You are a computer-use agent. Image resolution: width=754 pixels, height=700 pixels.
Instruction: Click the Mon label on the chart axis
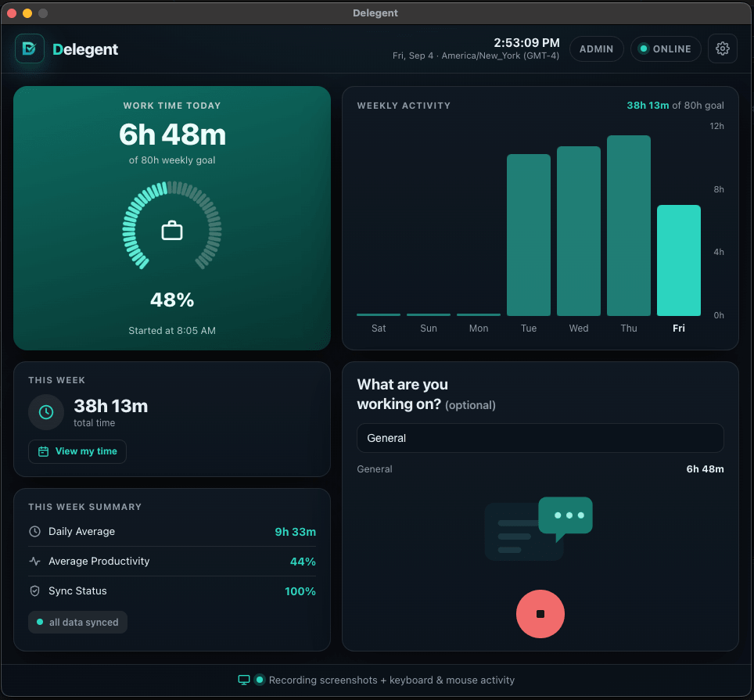coord(479,328)
